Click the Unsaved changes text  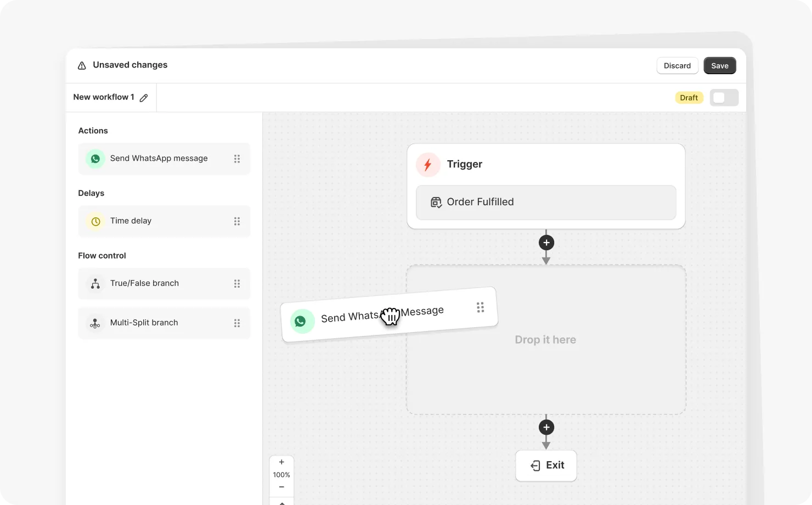(130, 65)
